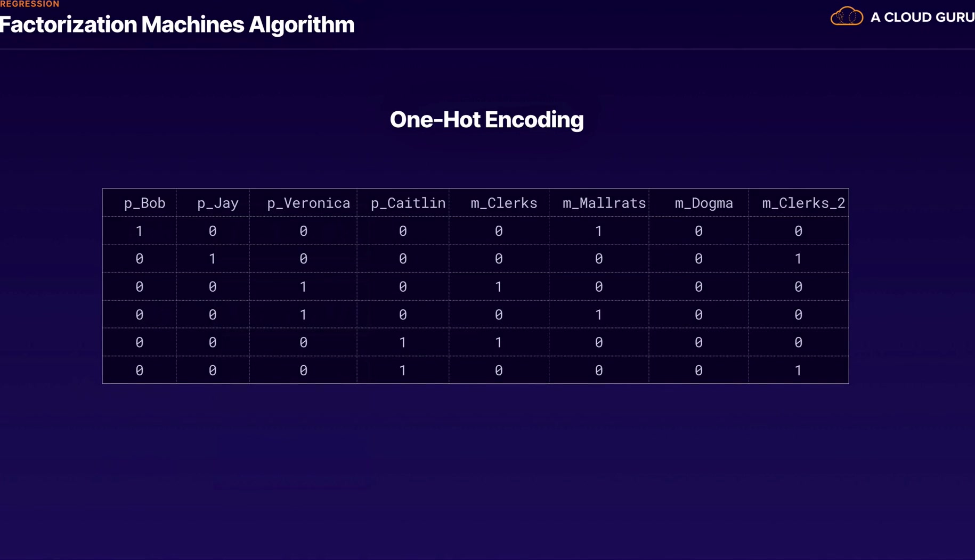Select the p_Jay column header
Screen dimensions: 975x560
point(217,203)
